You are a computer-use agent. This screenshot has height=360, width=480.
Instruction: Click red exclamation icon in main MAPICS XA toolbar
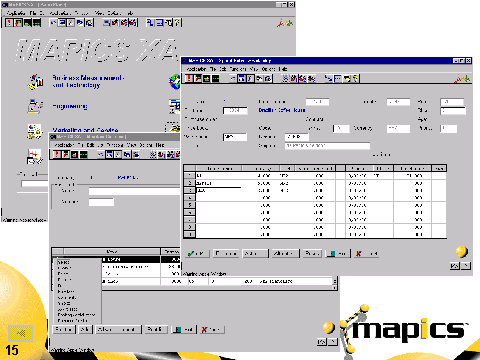coord(9,23)
